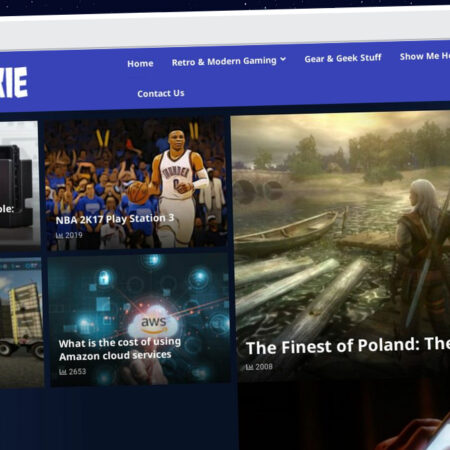Go to the Contact Us page

click(x=161, y=93)
